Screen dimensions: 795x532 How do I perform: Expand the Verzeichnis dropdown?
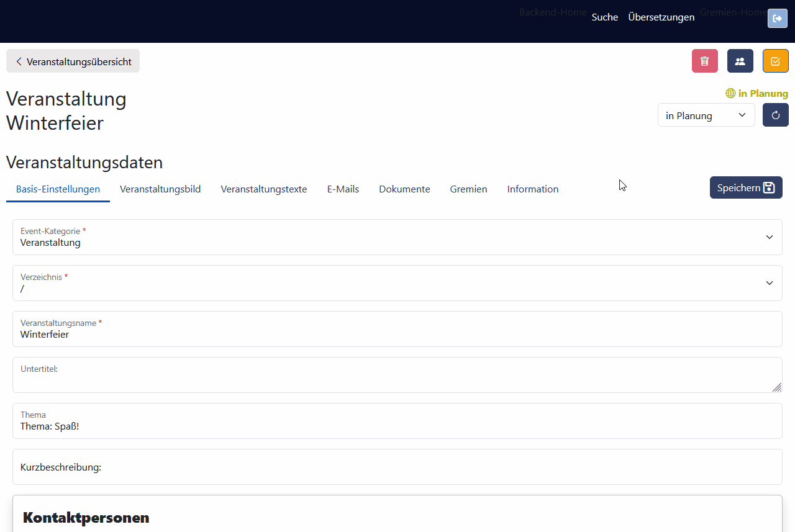pos(397,283)
